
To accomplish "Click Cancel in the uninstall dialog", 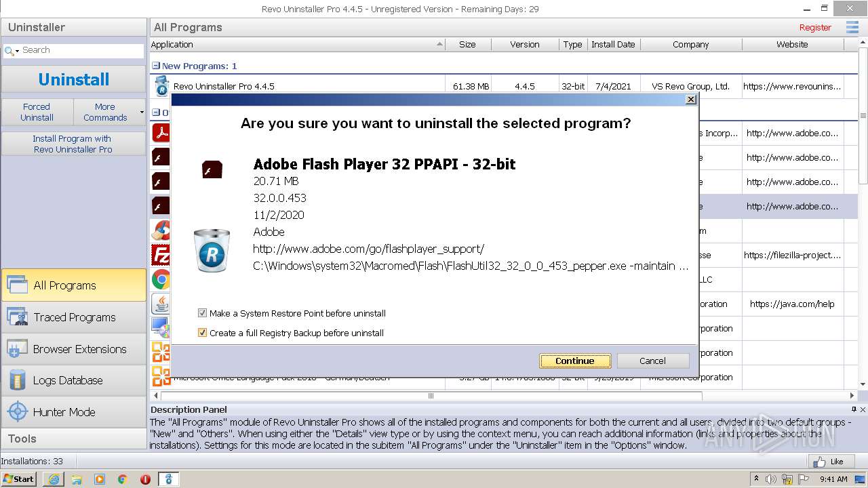I will pyautogui.click(x=652, y=361).
